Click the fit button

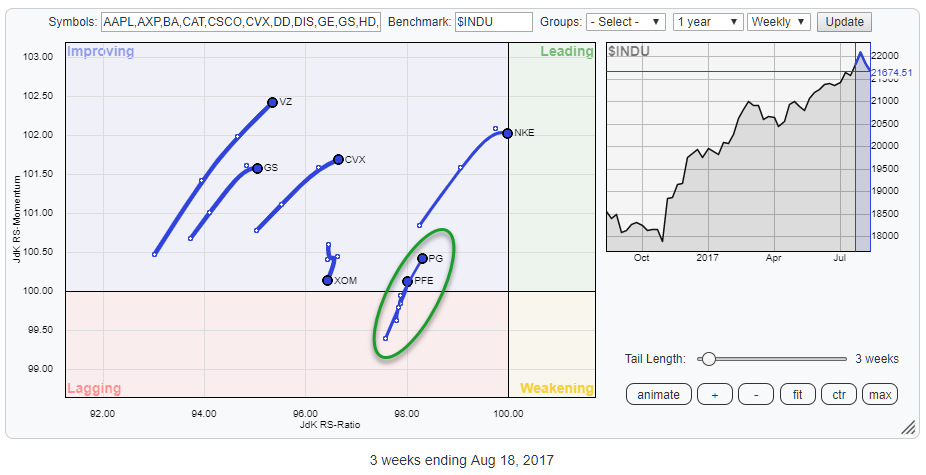click(x=797, y=395)
